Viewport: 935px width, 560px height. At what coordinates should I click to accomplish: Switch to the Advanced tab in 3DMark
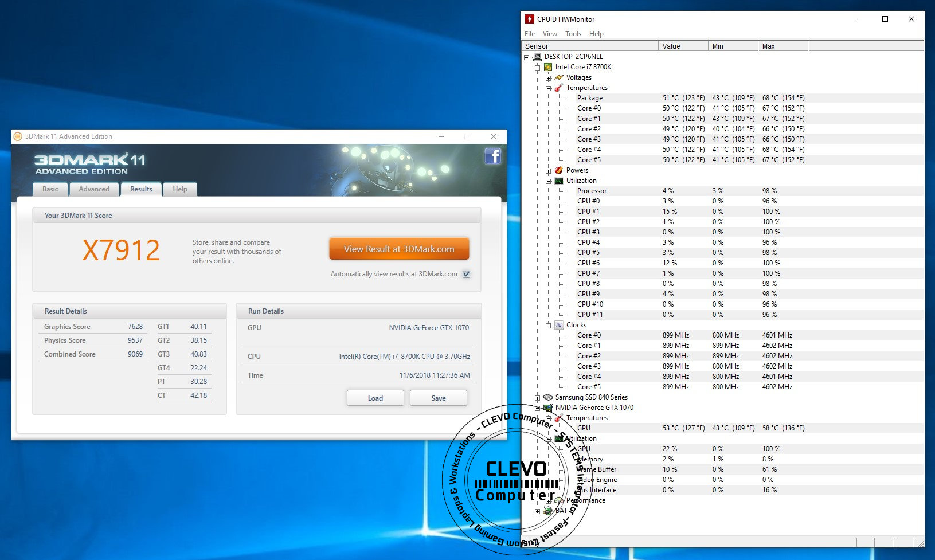pos(94,189)
